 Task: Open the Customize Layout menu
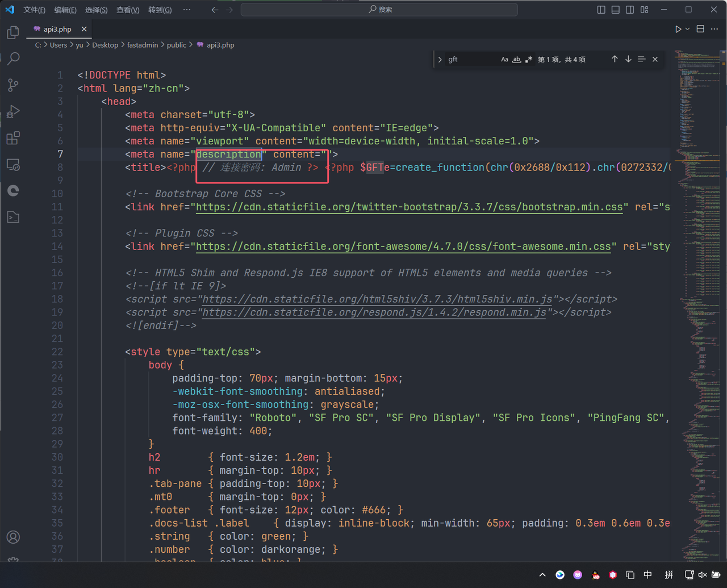[644, 10]
